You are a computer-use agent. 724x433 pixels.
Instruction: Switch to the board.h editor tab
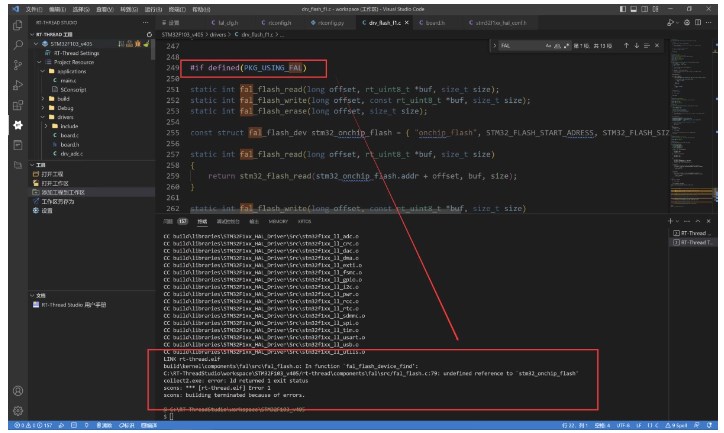435,21
